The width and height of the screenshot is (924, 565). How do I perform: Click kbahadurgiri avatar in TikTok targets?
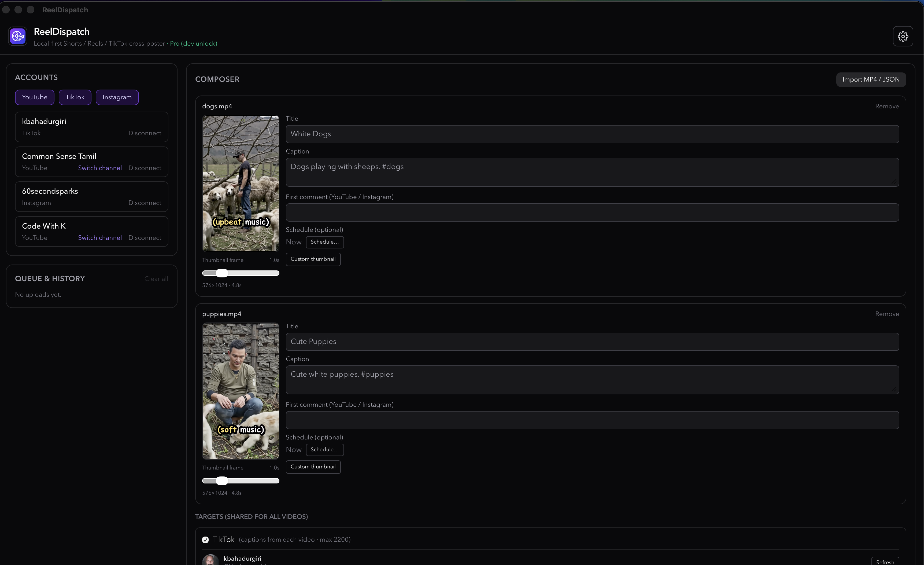click(211, 560)
